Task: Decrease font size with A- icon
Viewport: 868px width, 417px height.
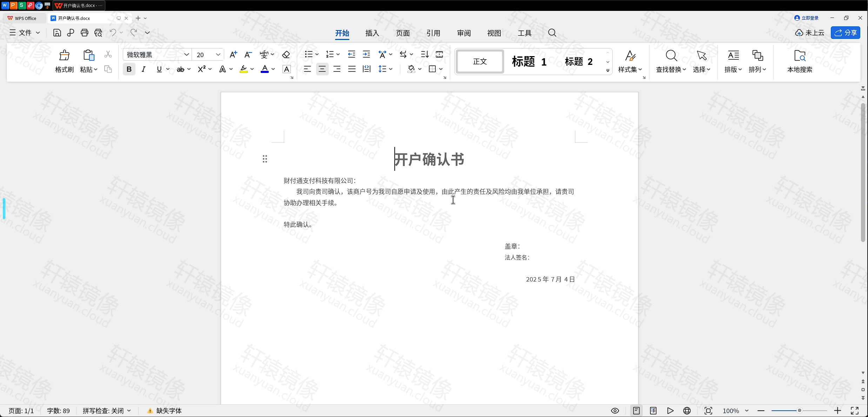Action: 248,54
